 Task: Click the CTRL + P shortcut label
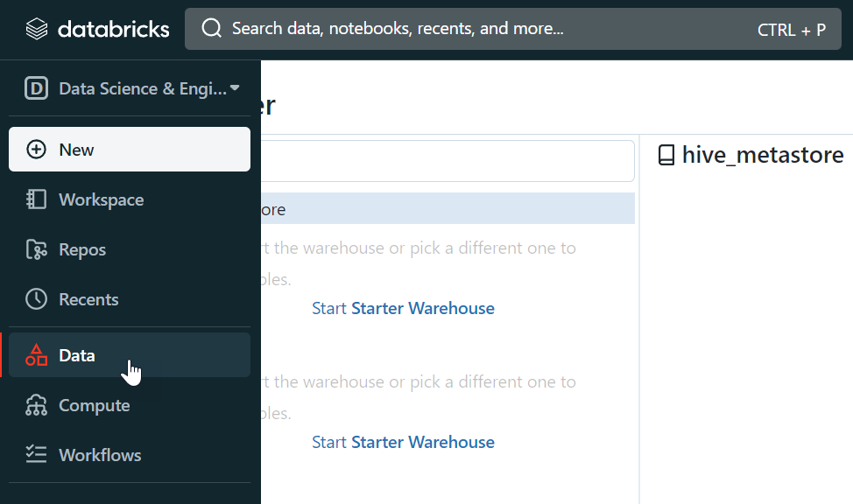click(793, 29)
